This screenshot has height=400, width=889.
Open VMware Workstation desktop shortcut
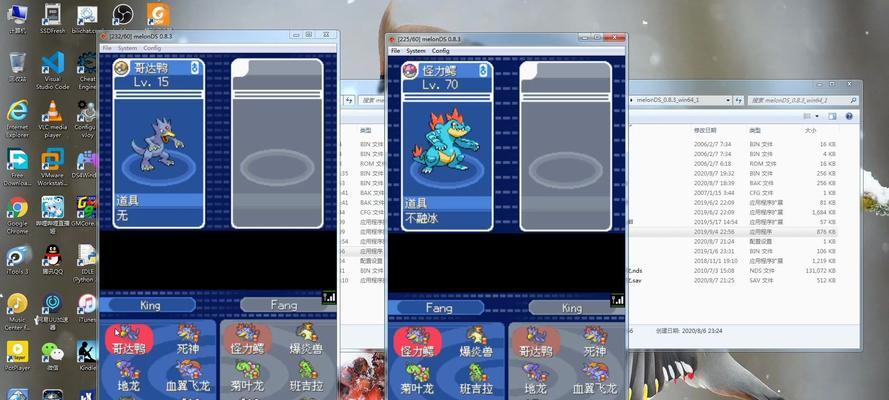[x=52, y=167]
